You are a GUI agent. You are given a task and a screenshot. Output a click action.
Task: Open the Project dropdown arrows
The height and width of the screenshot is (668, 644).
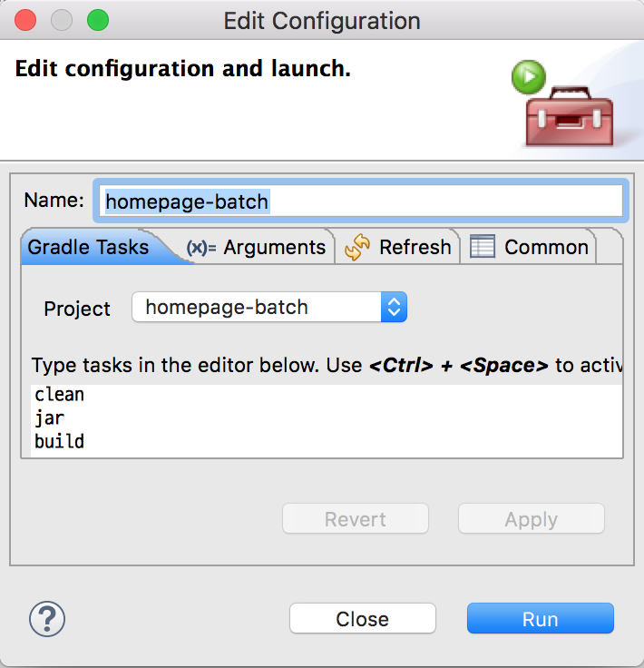(x=394, y=307)
